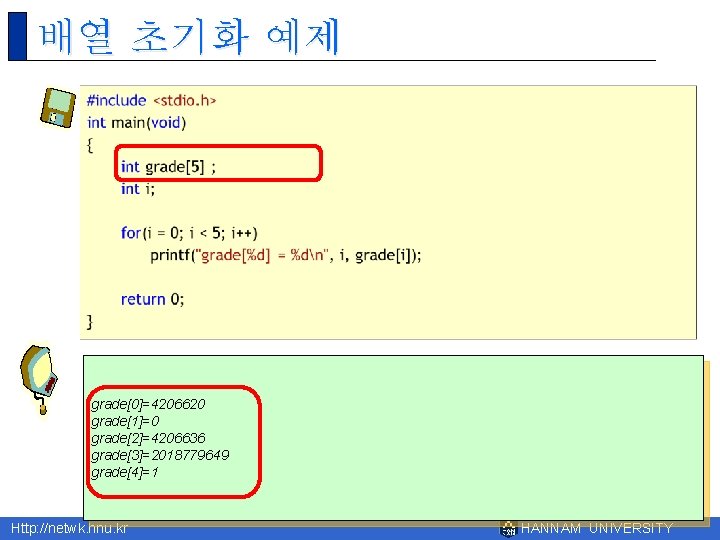Click the output line grade[3]=2018779649
Viewport: 720px width, 540px height.
pyautogui.click(x=160, y=455)
